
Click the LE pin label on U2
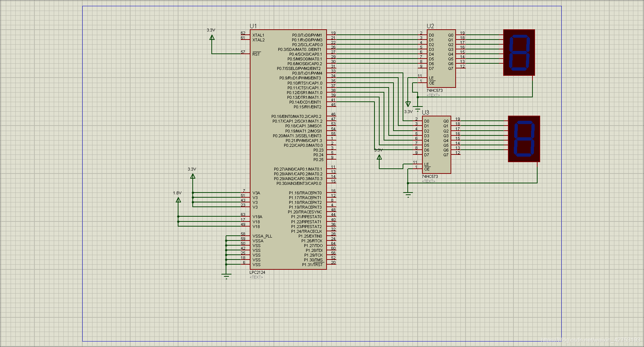431,78
